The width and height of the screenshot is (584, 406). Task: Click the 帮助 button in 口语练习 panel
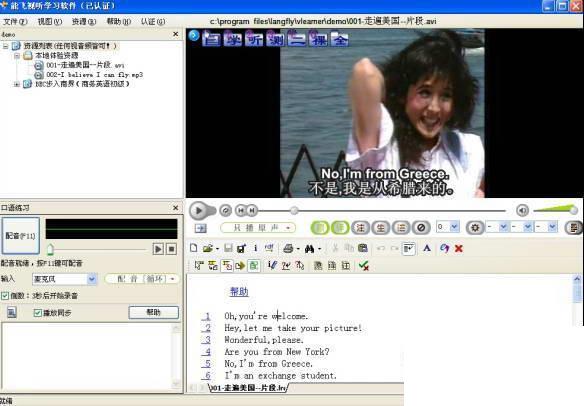[153, 312]
